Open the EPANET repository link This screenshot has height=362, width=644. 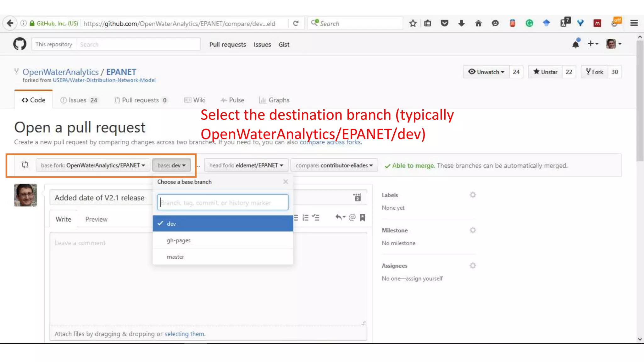(121, 72)
